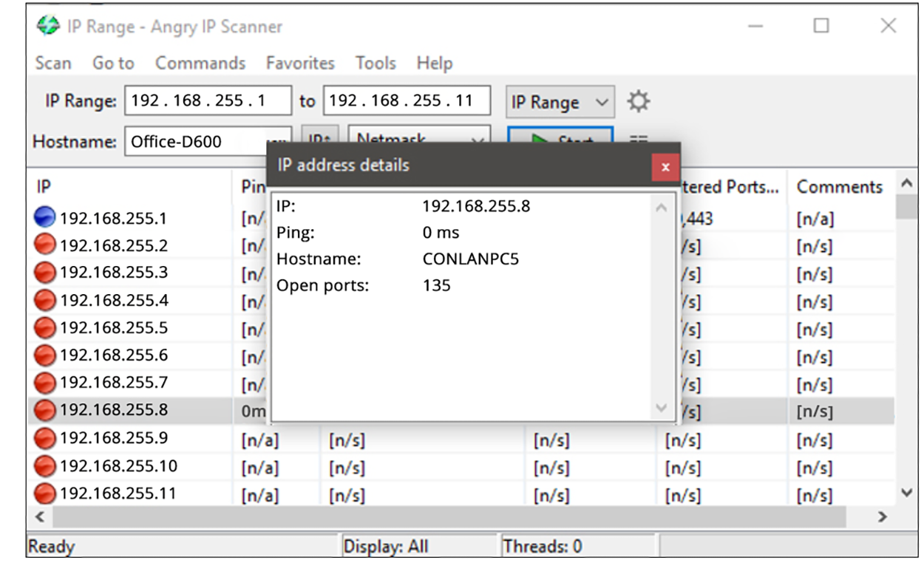Sort by the Comments column header
The height and width of the screenshot is (563, 924).
(x=841, y=187)
